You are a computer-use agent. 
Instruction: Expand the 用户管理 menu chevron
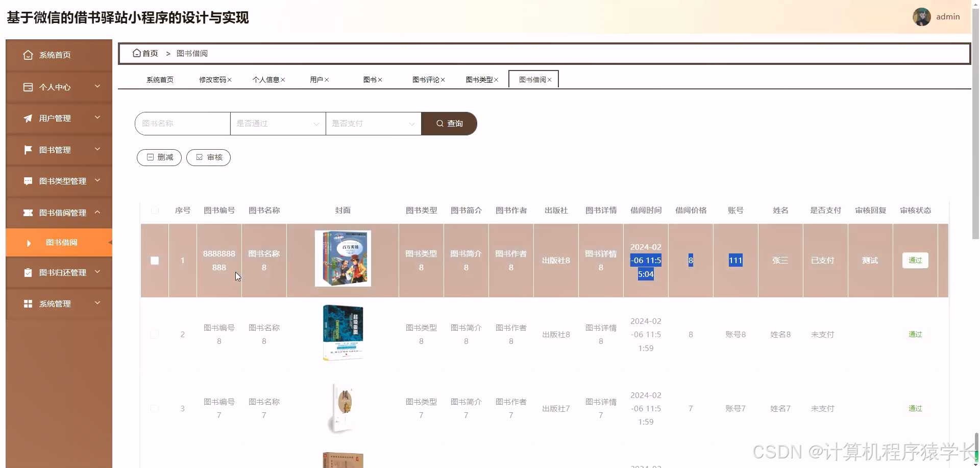pos(97,118)
